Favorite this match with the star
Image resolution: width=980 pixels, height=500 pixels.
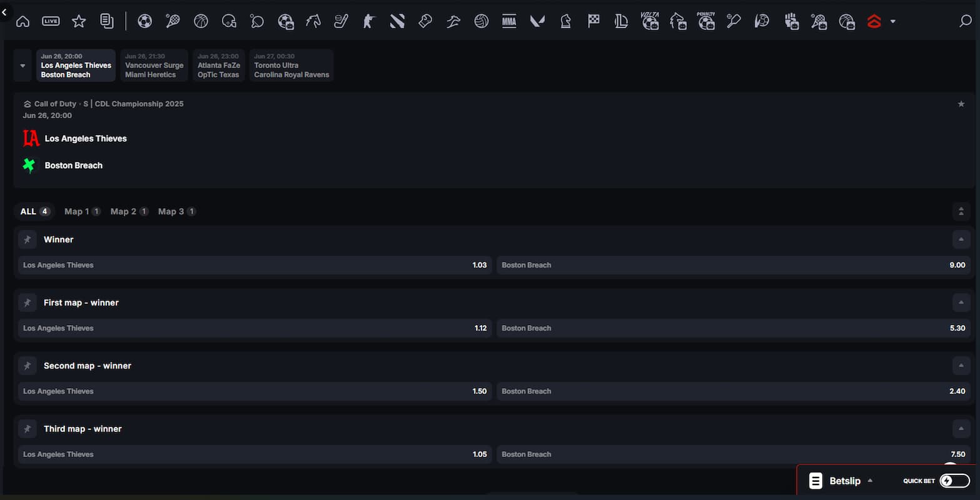click(x=961, y=104)
